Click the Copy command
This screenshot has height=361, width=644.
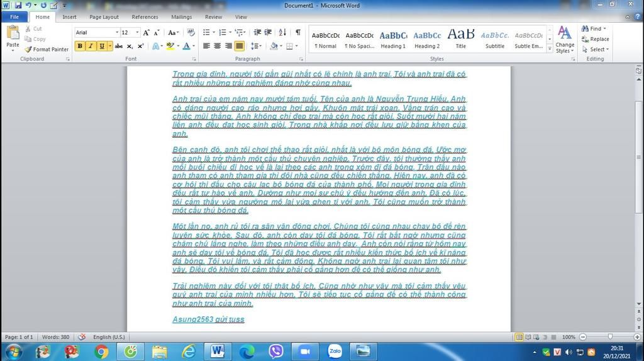pos(35,39)
